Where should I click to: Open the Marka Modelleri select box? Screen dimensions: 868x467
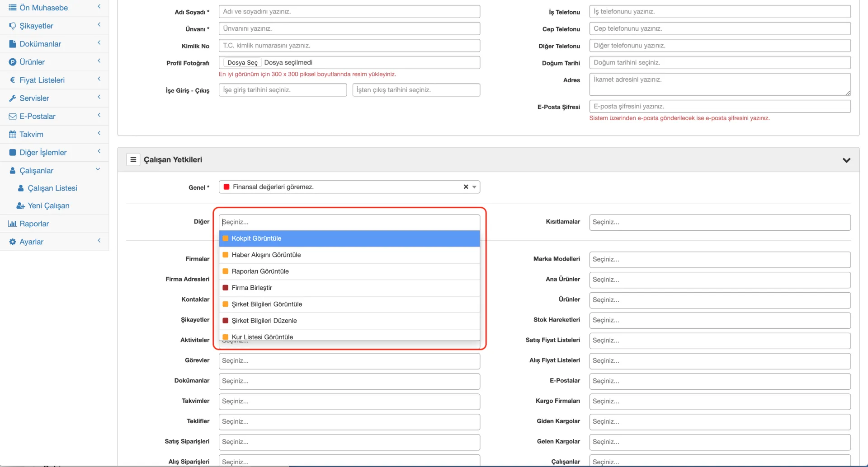(720, 259)
